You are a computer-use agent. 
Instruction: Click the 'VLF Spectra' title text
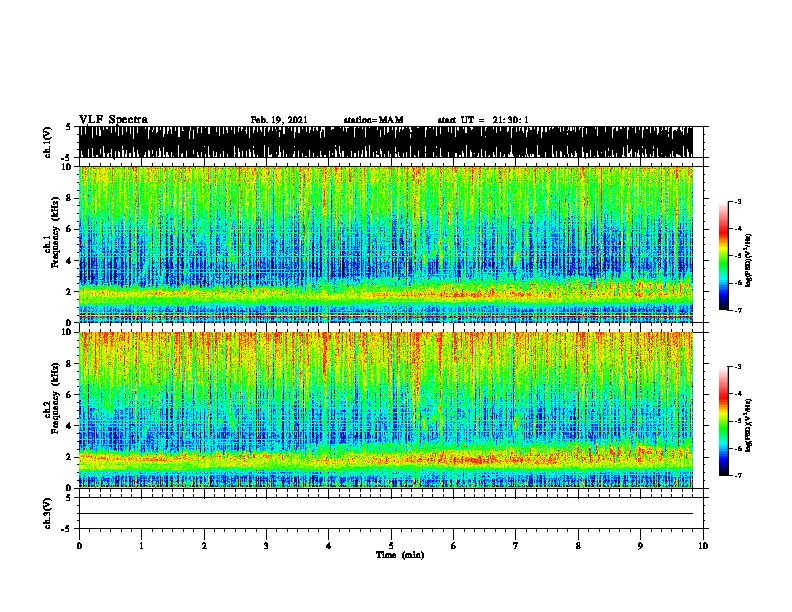tap(113, 120)
